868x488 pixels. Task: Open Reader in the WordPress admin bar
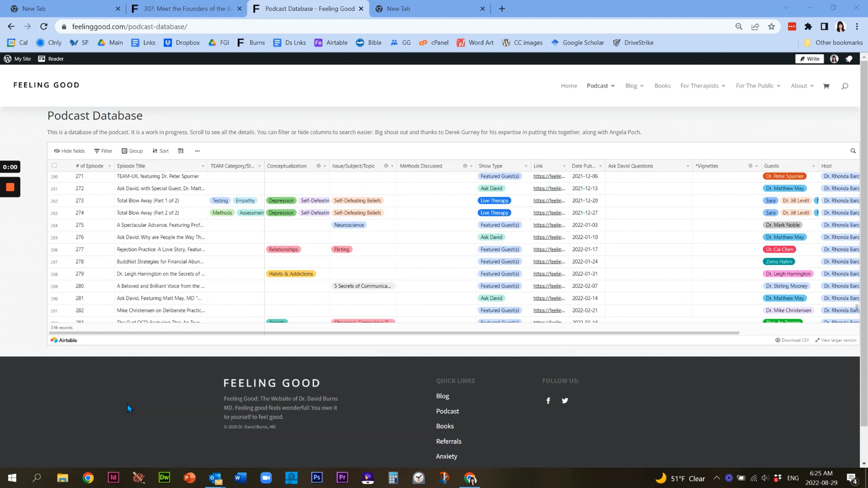point(51,59)
